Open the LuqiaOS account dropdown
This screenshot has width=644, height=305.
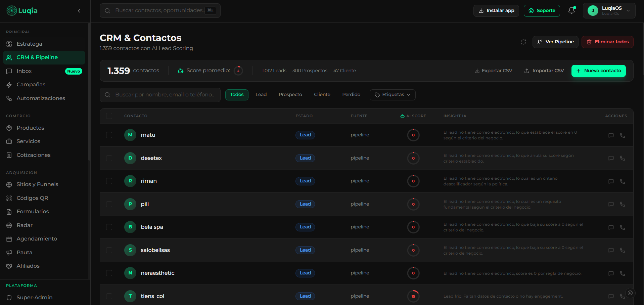[x=609, y=11]
